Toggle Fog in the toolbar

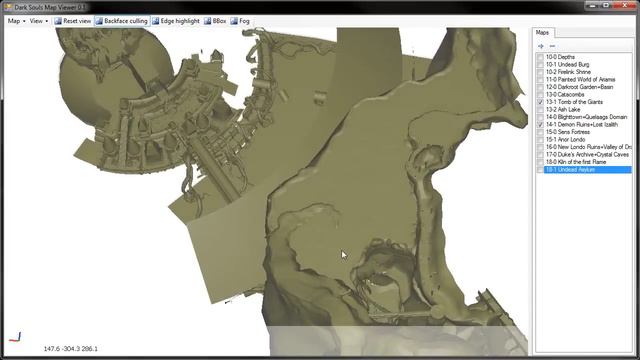(240, 21)
